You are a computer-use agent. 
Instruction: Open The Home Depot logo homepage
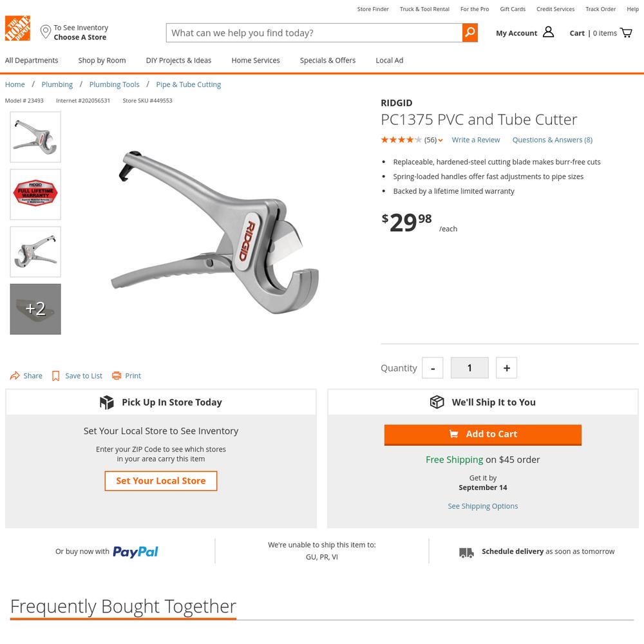point(17,28)
